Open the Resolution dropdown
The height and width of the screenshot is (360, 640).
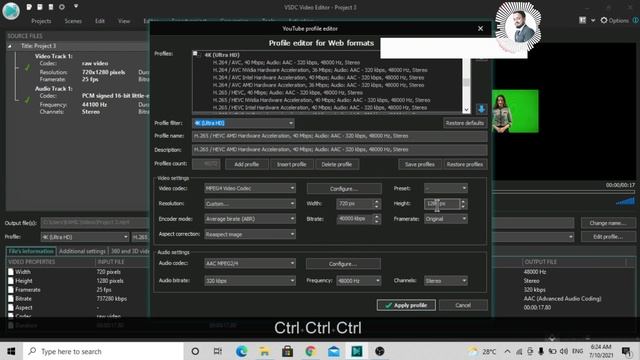pyautogui.click(x=250, y=204)
